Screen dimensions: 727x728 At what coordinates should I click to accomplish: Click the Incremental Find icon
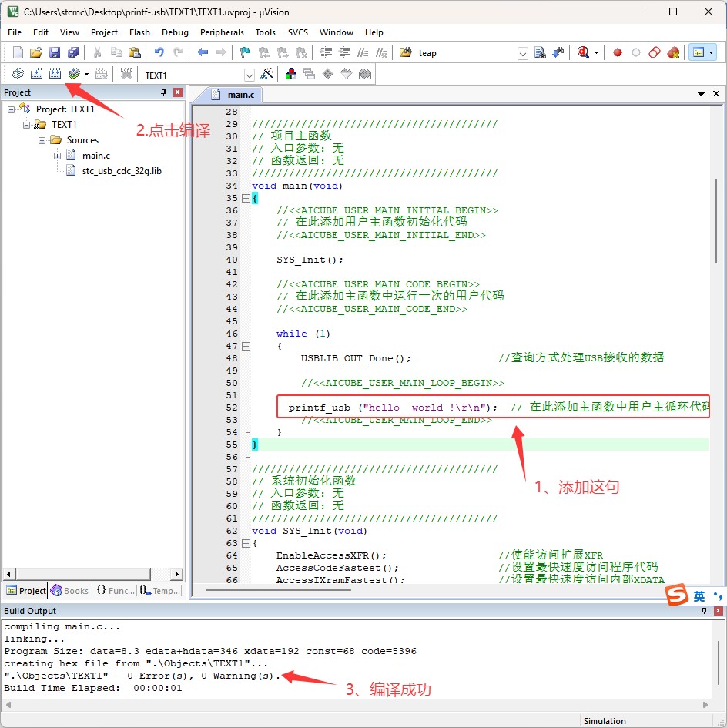(558, 52)
